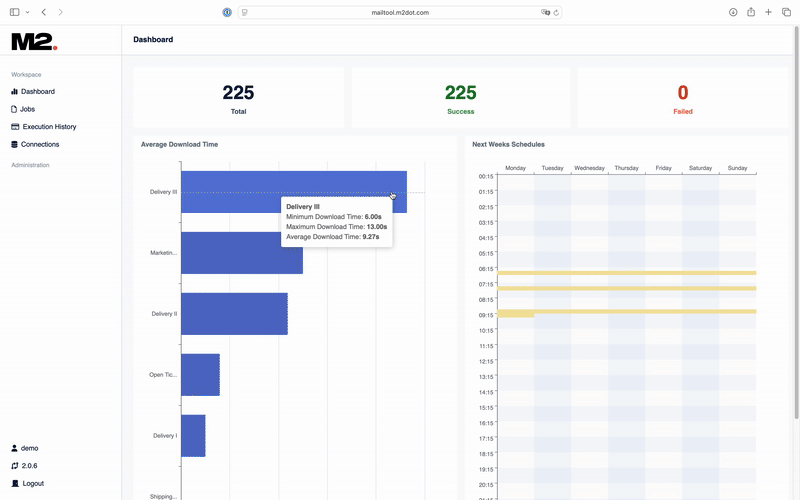Click the Delivery II bar
Image resolution: width=800 pixels, height=500 pixels.
pyautogui.click(x=234, y=314)
